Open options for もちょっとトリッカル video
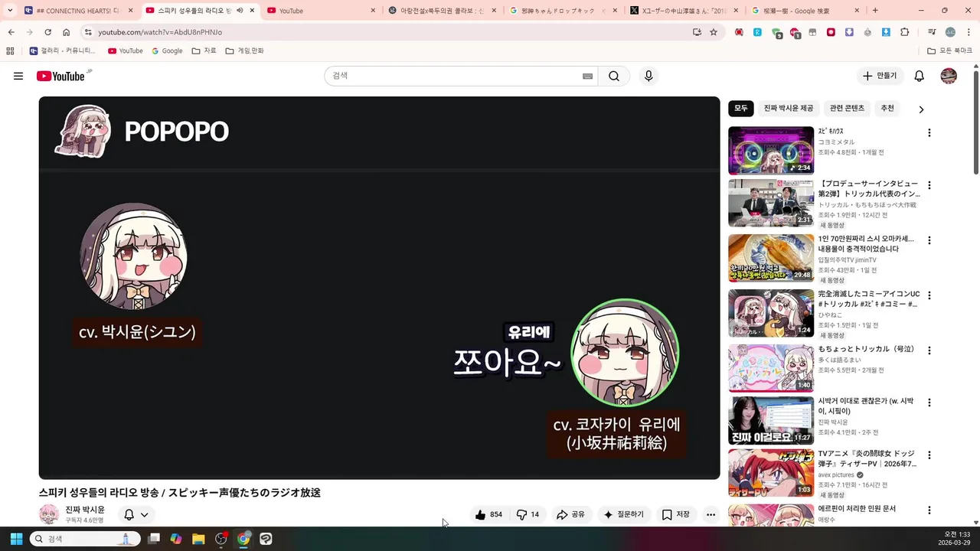Image resolution: width=980 pixels, height=551 pixels. (x=929, y=350)
